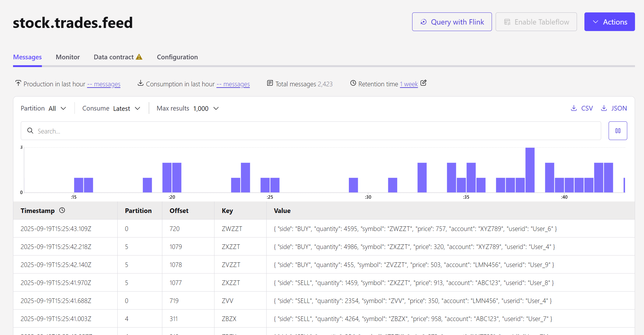Image resolution: width=644 pixels, height=335 pixels.
Task: Download messages as CSV
Action: pos(582,108)
